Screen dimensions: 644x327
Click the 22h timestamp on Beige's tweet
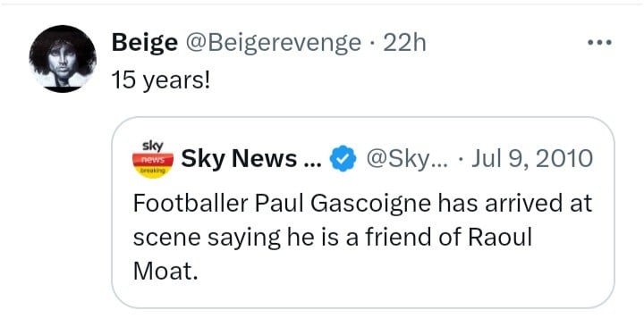(x=404, y=42)
